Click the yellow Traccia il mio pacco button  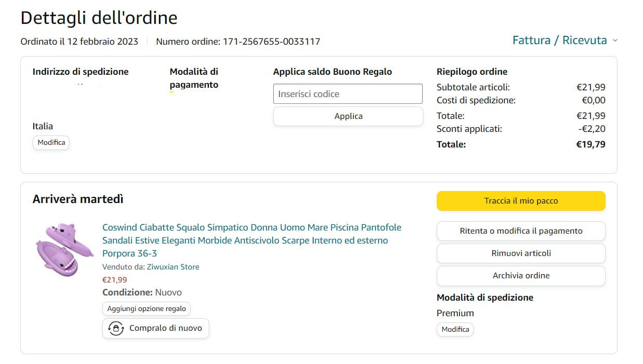click(x=521, y=201)
